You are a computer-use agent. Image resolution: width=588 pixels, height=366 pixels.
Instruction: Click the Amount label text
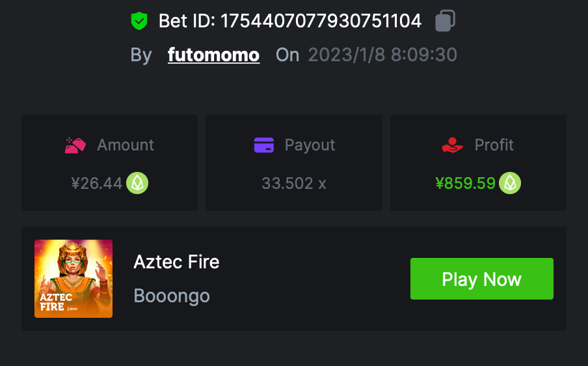click(126, 145)
